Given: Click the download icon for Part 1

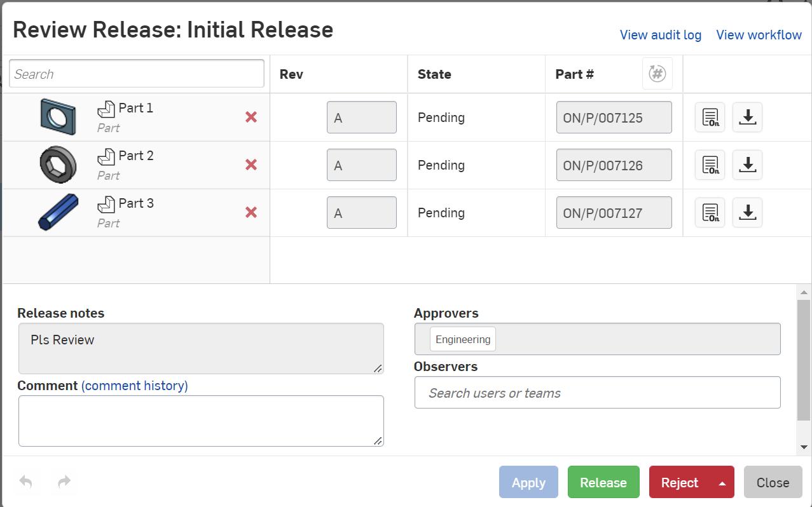Looking at the screenshot, I should coord(747,117).
